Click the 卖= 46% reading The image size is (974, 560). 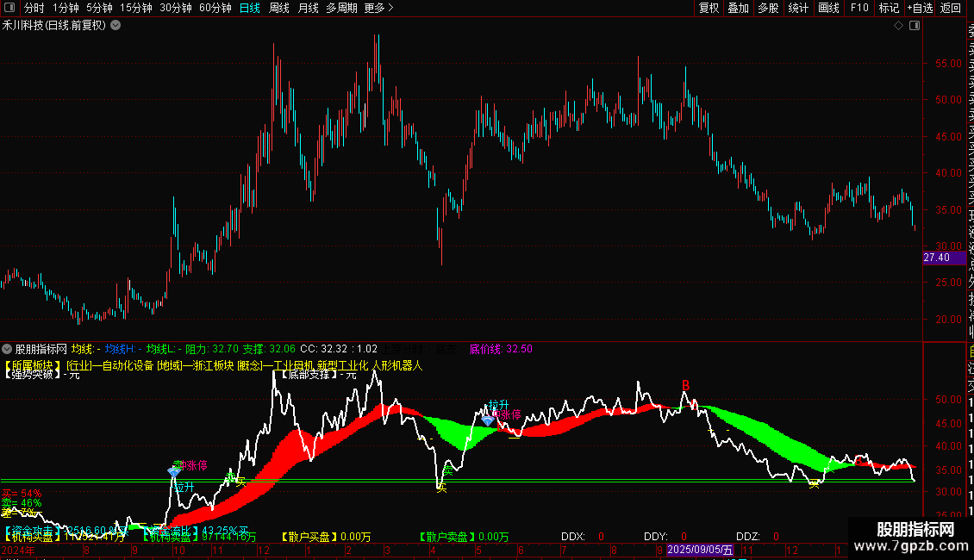click(x=22, y=503)
